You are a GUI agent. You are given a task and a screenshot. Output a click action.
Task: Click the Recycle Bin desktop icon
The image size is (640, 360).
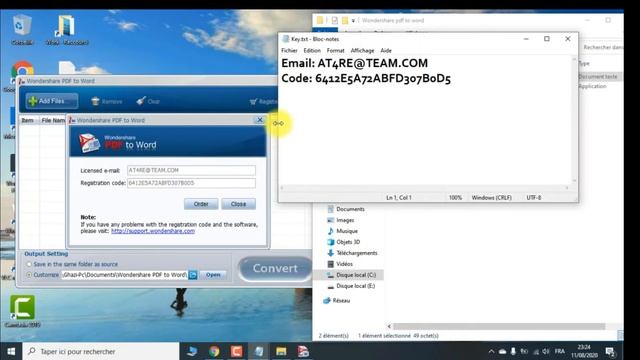tap(22, 29)
